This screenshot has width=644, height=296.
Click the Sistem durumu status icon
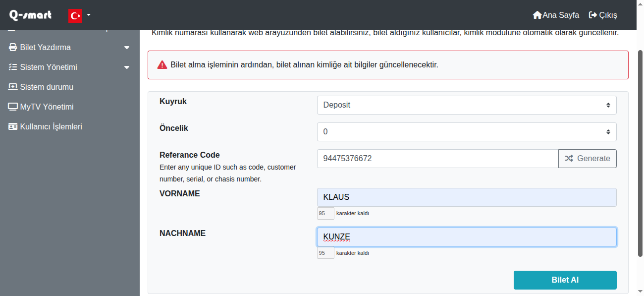11,87
